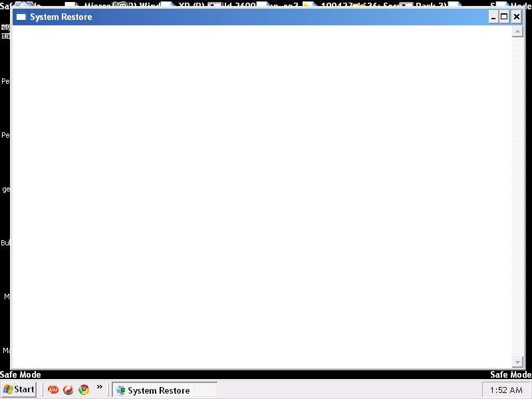The height and width of the screenshot is (399, 532).
Task: Click the bottom-right Safe Mode desktop label
Action: click(511, 375)
